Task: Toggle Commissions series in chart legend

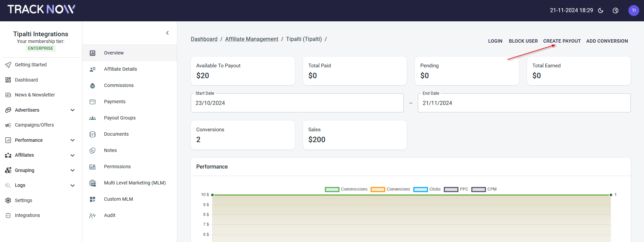Action: 346,189
